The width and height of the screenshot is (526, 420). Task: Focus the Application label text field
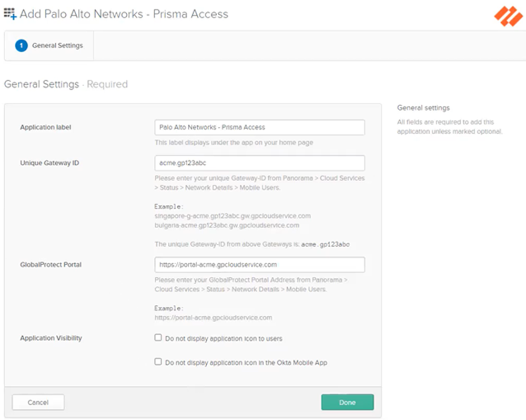259,127
